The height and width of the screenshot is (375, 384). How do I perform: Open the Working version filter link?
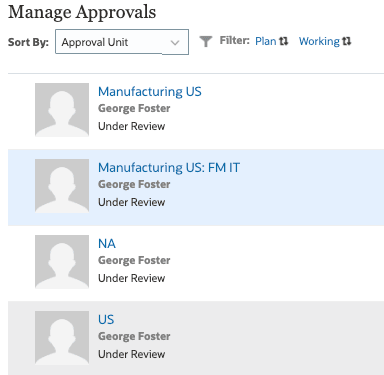point(319,41)
